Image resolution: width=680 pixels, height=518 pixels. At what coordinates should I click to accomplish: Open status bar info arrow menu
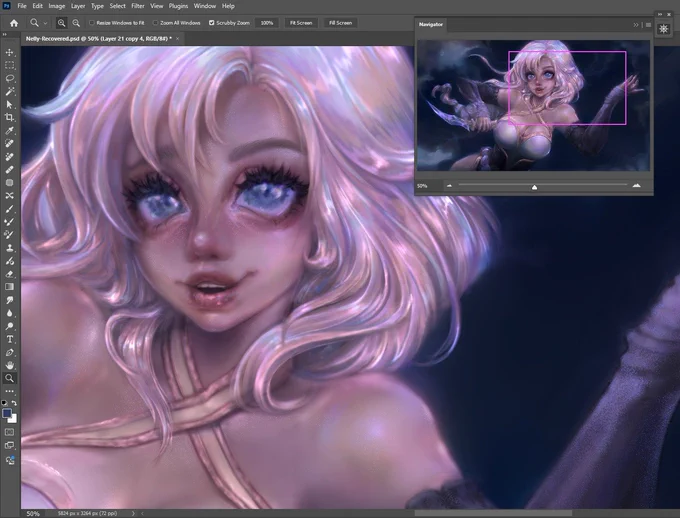click(133, 513)
